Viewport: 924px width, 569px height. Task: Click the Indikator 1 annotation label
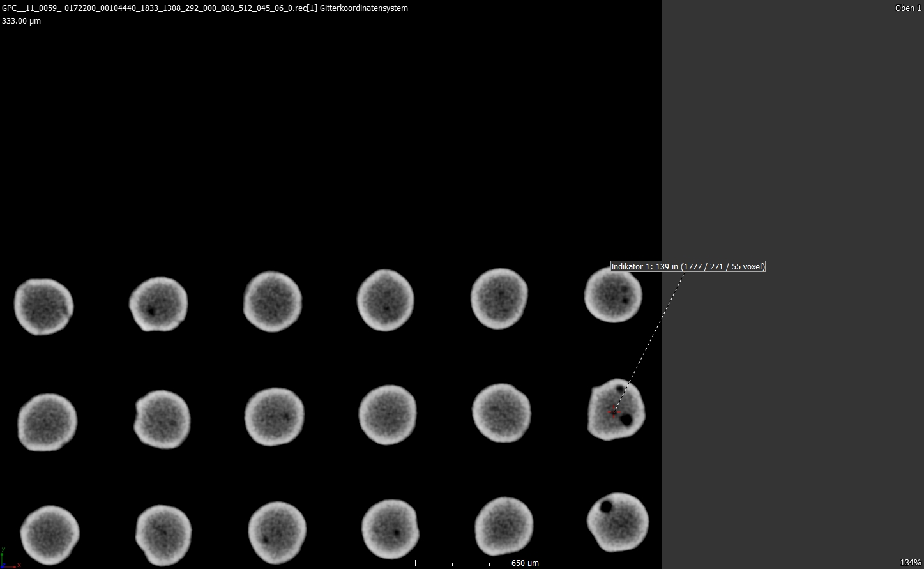687,267
